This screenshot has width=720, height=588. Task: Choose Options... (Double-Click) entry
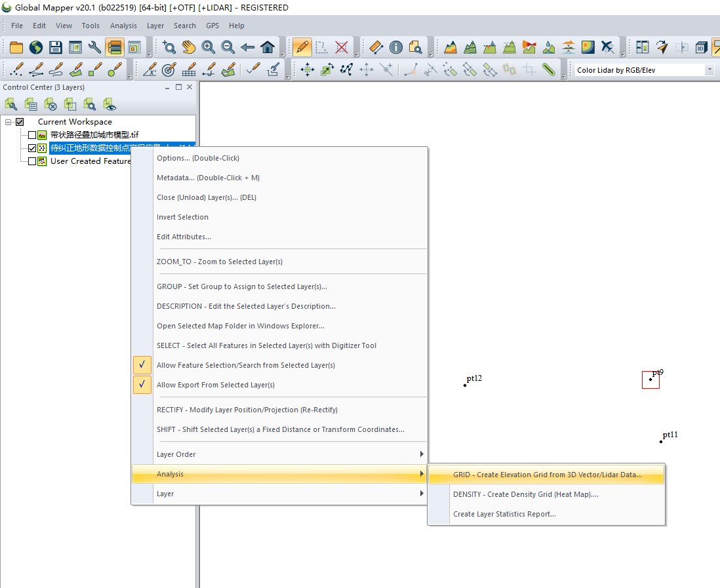tap(279, 158)
